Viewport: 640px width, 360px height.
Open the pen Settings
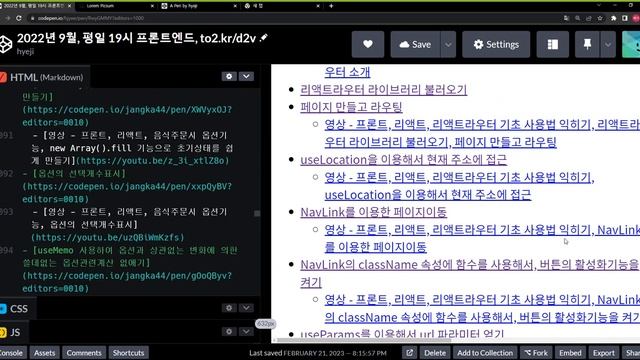click(496, 44)
